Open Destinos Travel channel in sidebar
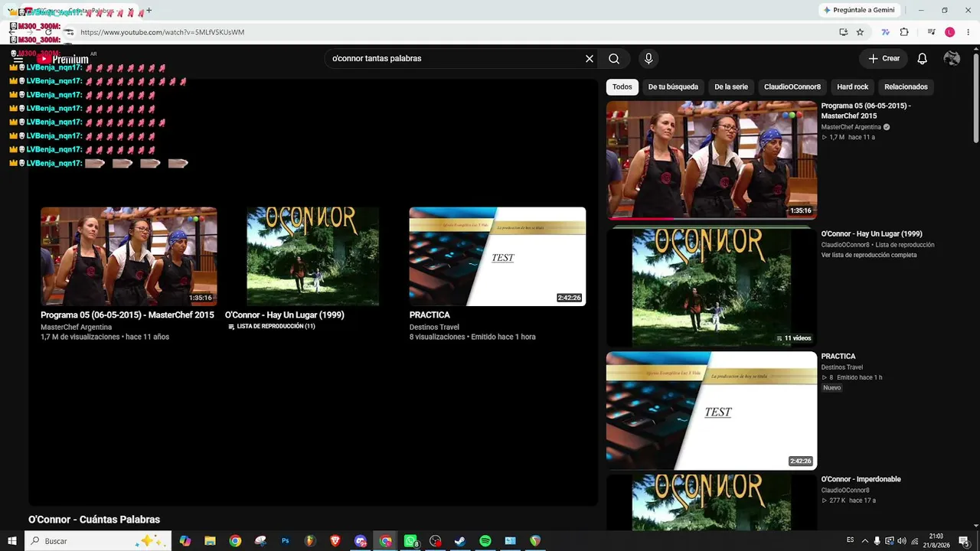980x551 pixels. (842, 367)
